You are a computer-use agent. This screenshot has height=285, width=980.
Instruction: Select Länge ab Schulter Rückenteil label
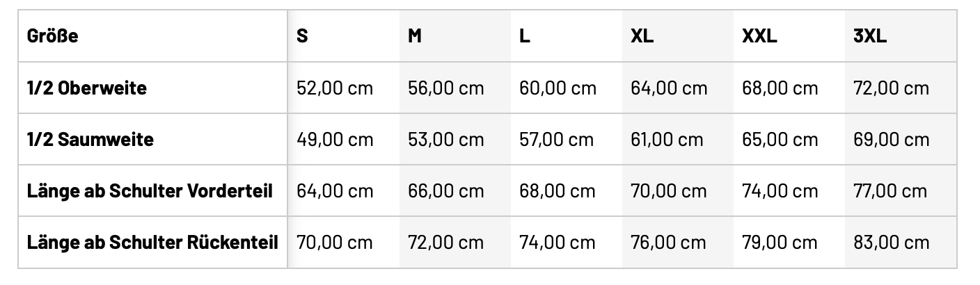point(152,242)
